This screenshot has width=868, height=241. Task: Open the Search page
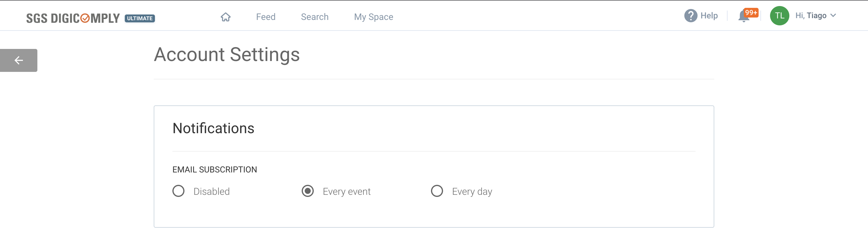[x=314, y=17]
